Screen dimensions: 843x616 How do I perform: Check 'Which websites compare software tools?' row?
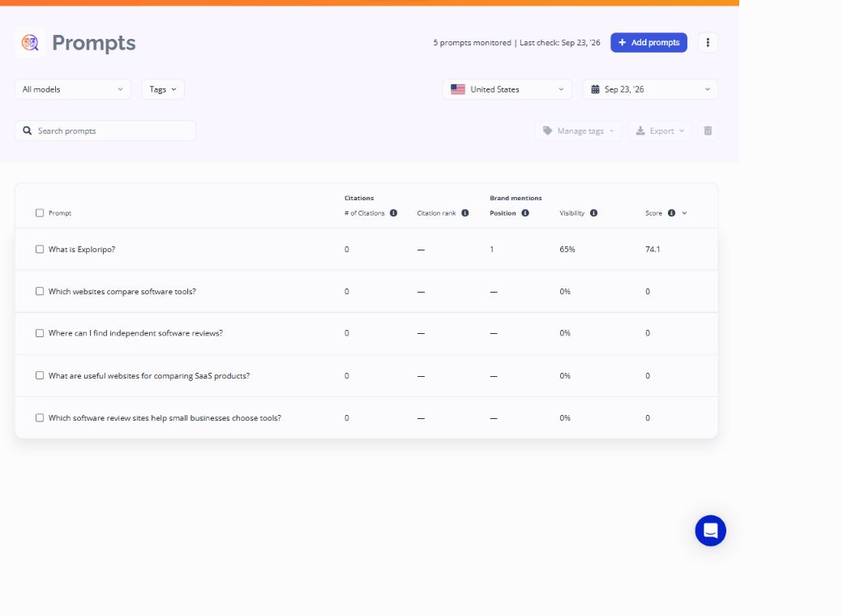(40, 291)
